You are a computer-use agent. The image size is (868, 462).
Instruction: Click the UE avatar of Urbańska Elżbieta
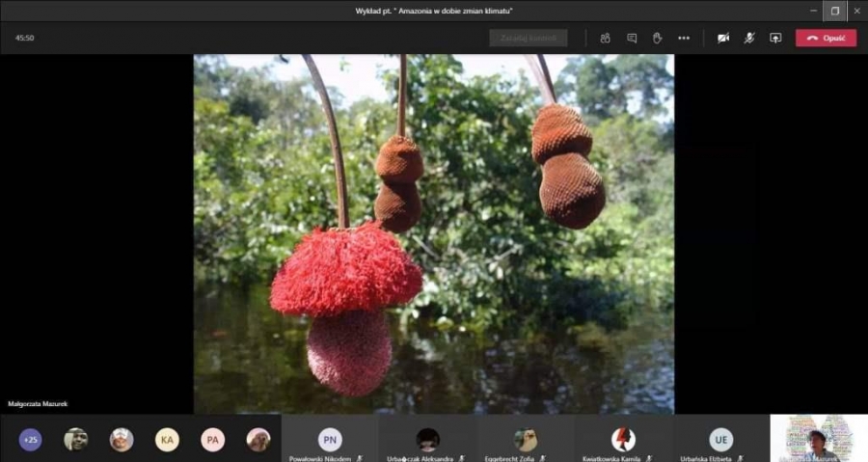coord(720,439)
